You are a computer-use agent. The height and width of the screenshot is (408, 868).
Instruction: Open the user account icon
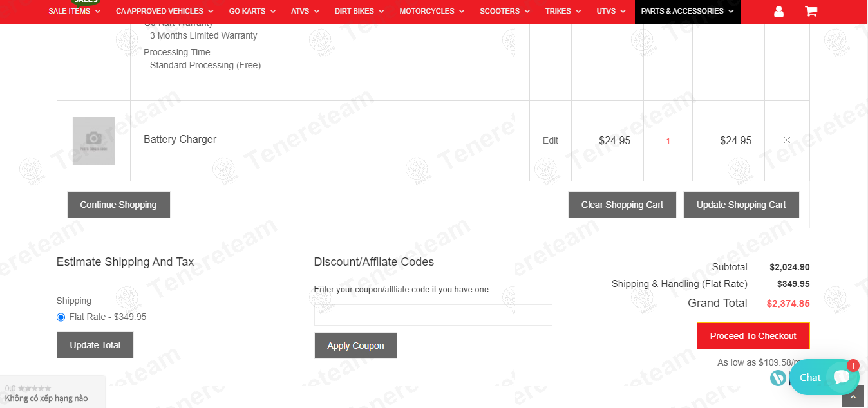[778, 11]
